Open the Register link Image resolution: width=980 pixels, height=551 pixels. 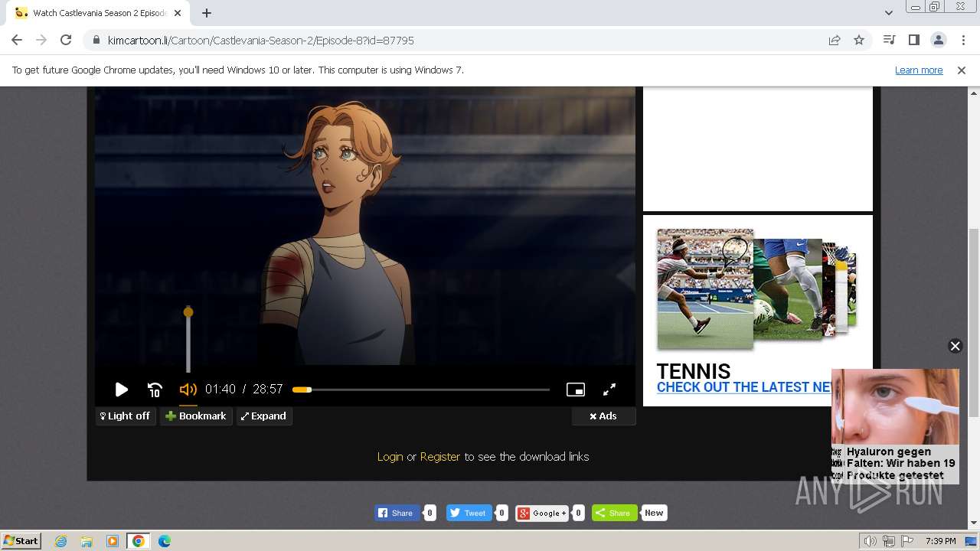(440, 457)
